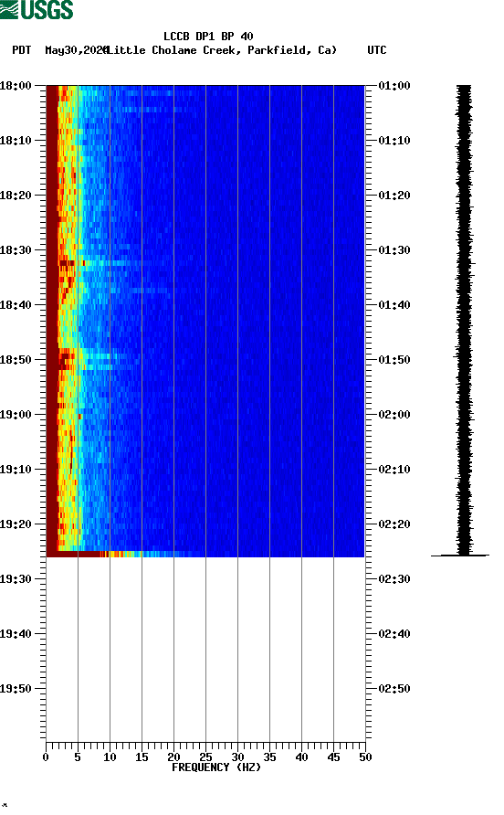
Task: Click the 5 Hz axis tick label
Action: (78, 757)
